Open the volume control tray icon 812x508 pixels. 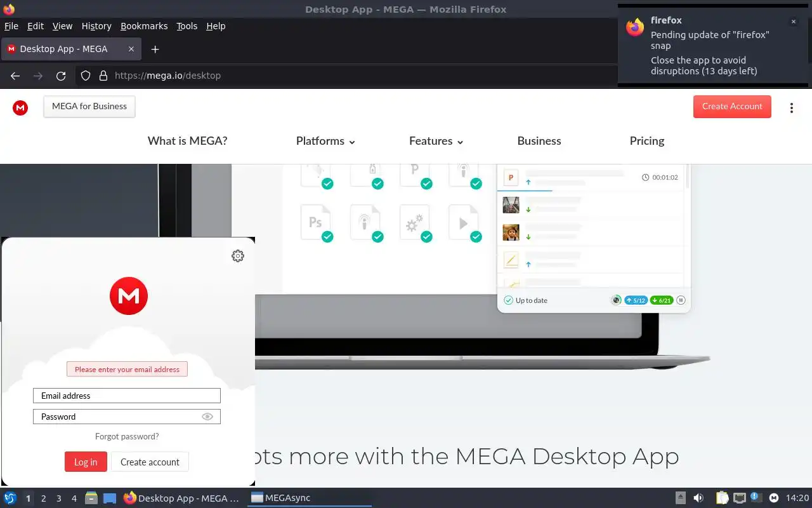pyautogui.click(x=698, y=498)
